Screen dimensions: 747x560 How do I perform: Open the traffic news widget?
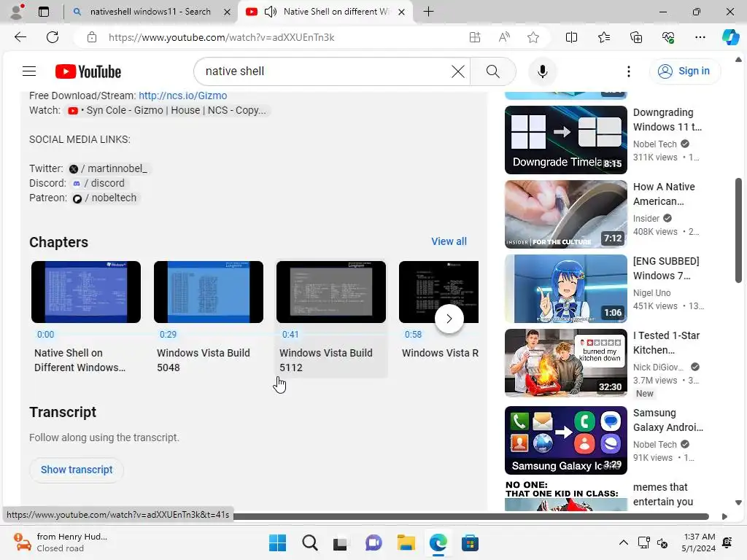coord(60,542)
